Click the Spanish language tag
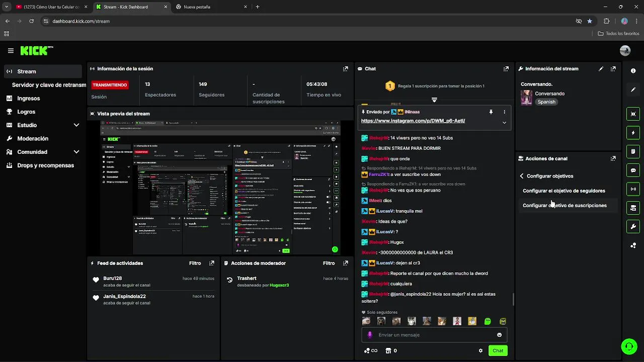 pyautogui.click(x=546, y=102)
